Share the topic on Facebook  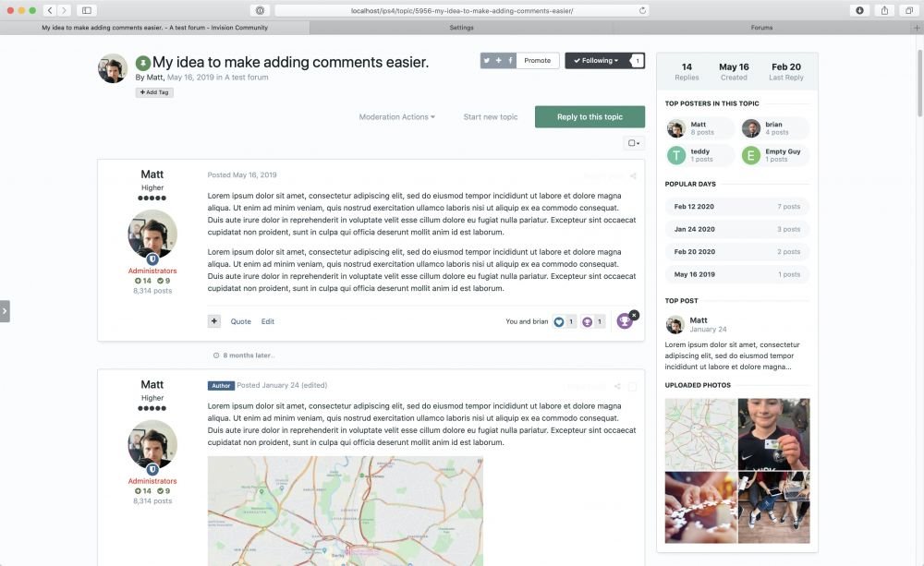click(511, 61)
